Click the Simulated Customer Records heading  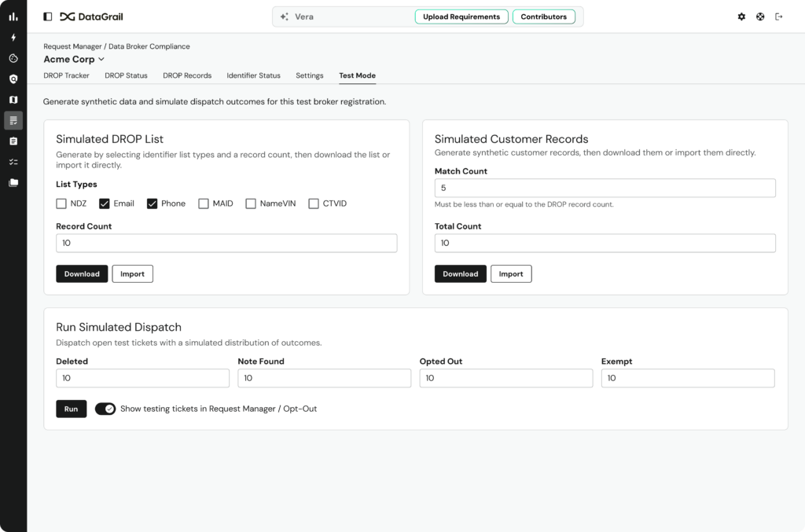(511, 139)
